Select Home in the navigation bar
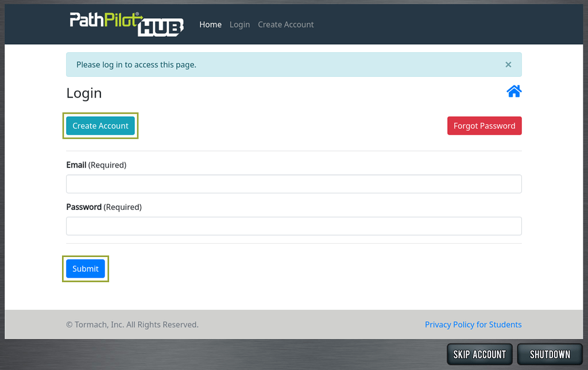Screen dimensions: 588x370 [210, 24]
